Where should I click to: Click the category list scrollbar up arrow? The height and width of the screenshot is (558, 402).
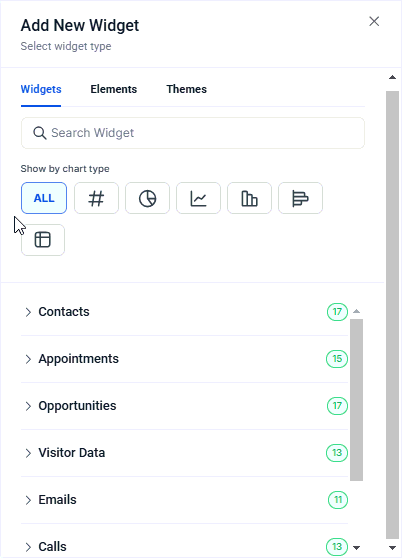point(356,311)
